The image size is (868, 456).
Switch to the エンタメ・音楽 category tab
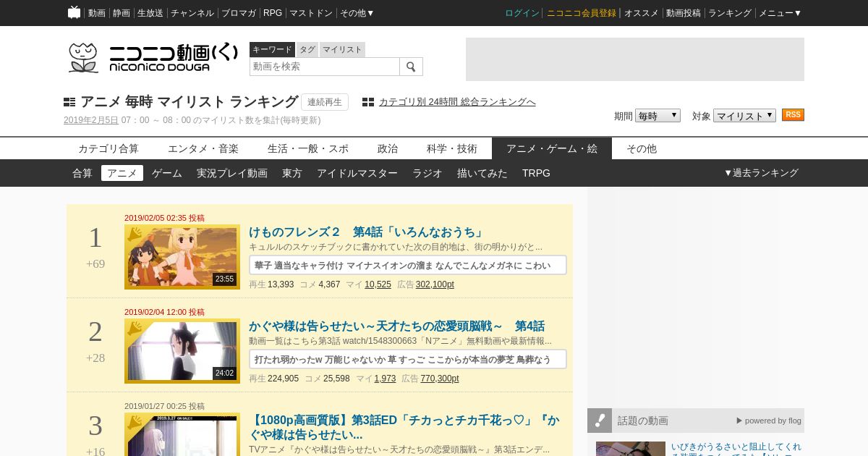pyautogui.click(x=203, y=148)
